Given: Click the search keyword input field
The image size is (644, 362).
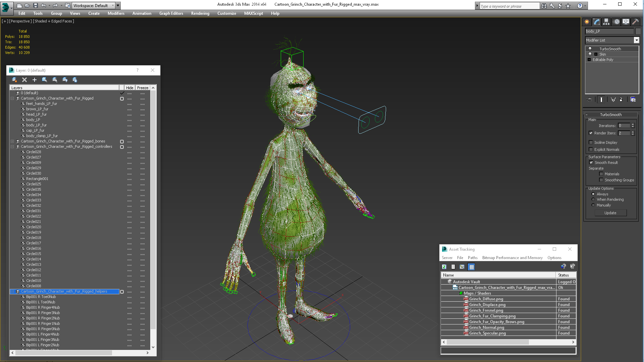Looking at the screenshot, I should pos(509,6).
